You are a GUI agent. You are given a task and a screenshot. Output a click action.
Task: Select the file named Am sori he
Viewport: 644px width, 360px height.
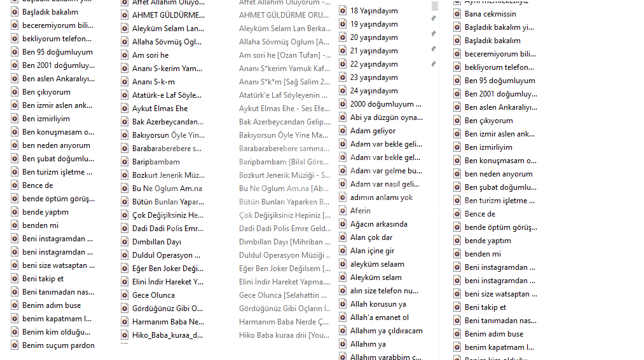(x=150, y=55)
